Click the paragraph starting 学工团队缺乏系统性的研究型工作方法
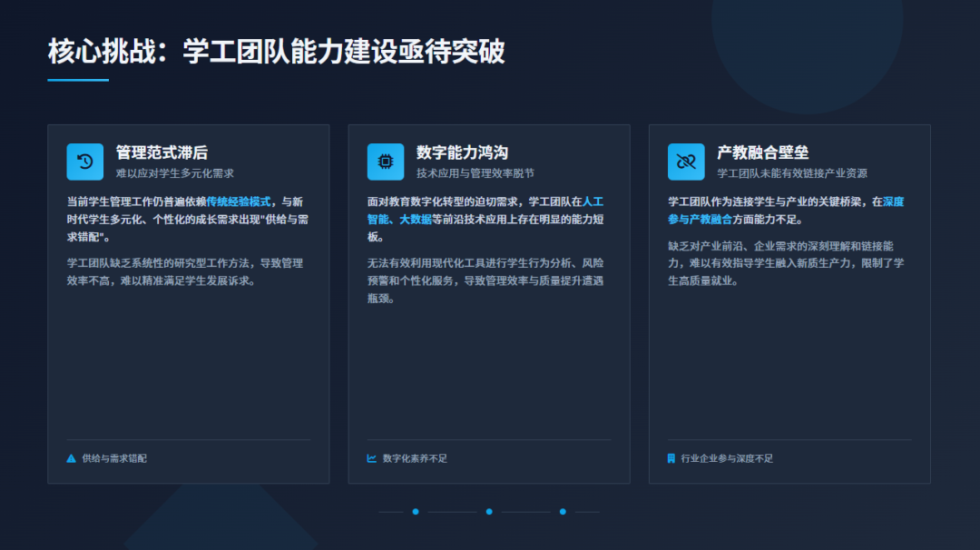 185,272
